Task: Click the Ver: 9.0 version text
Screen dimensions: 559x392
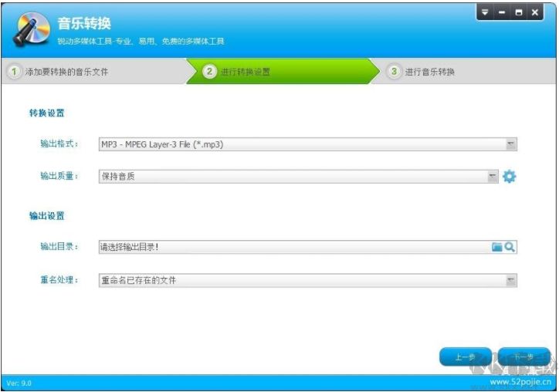Action: click(19, 384)
